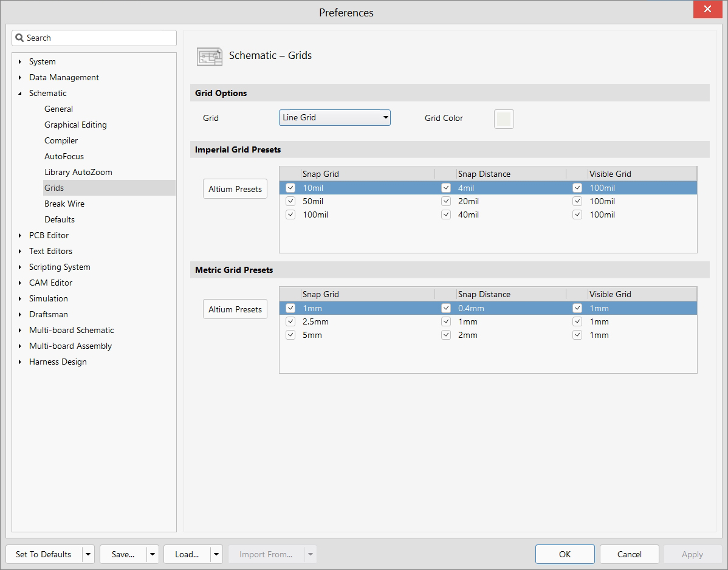Expand the Simulation tree node
Viewport: 728px width, 570px height.
tap(20, 298)
